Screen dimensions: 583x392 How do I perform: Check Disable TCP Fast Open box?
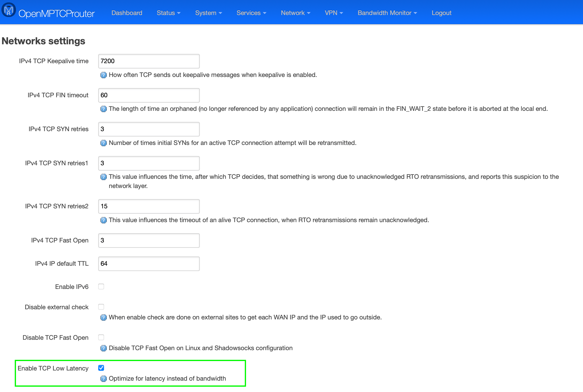(x=101, y=338)
